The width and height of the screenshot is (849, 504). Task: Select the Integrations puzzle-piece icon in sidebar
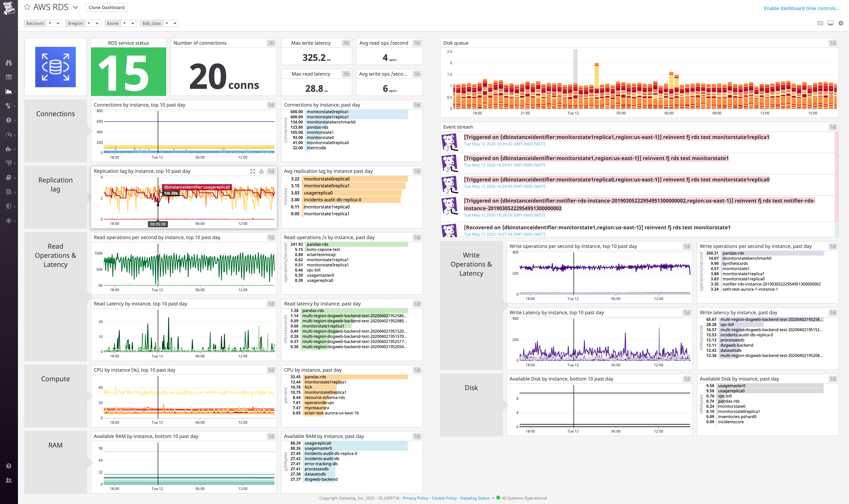coord(9,149)
